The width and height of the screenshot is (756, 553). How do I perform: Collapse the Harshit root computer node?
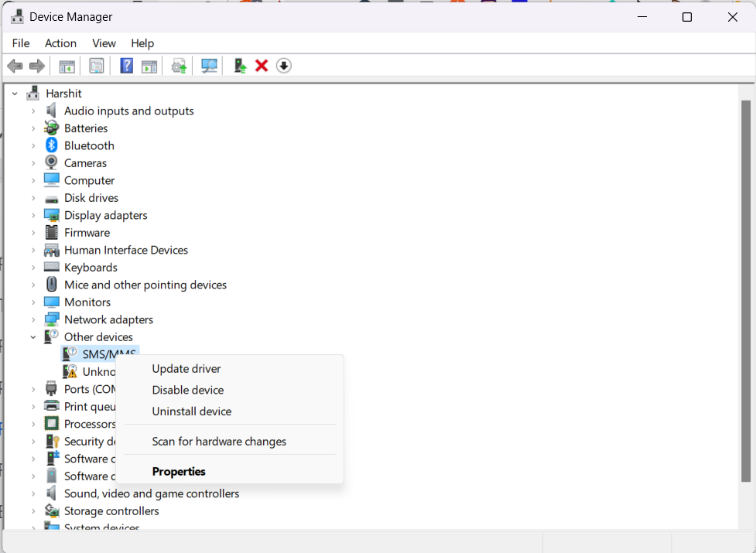15,94
